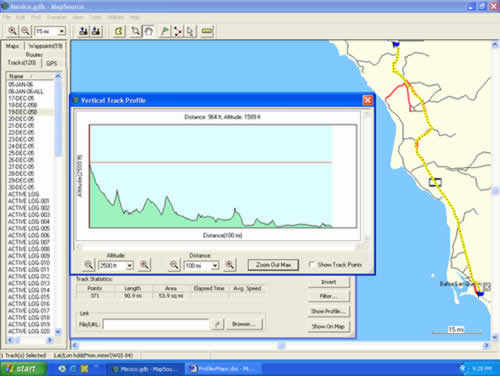500x376 pixels.
Task: Select the measure distance ruler tool
Action: click(207, 31)
